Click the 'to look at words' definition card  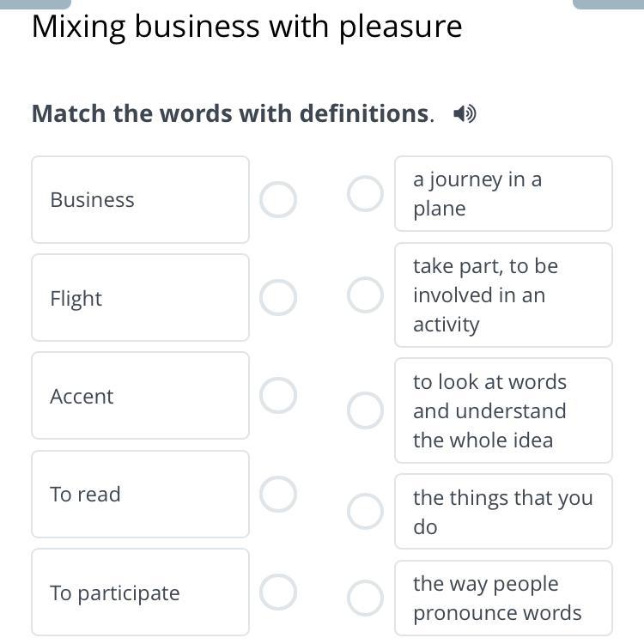[x=503, y=410]
